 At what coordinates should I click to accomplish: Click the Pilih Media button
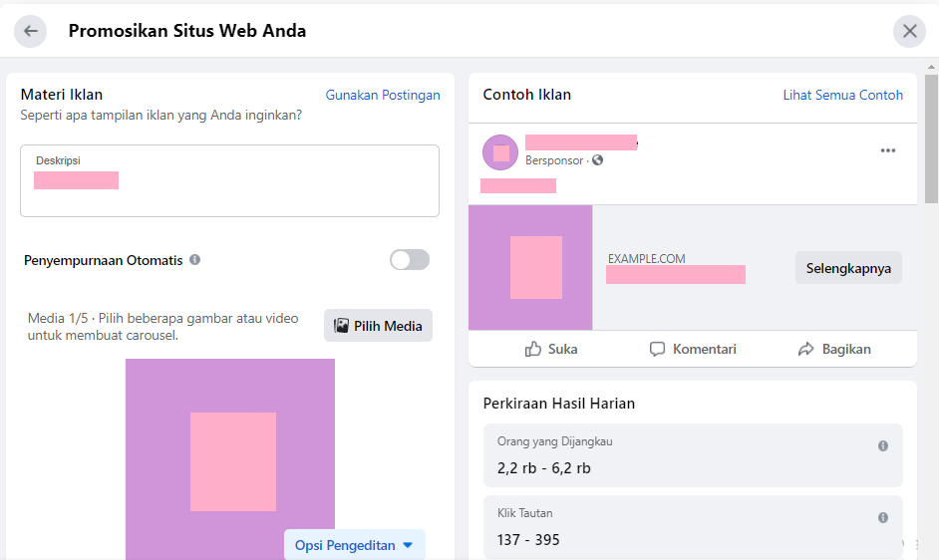[x=378, y=326]
